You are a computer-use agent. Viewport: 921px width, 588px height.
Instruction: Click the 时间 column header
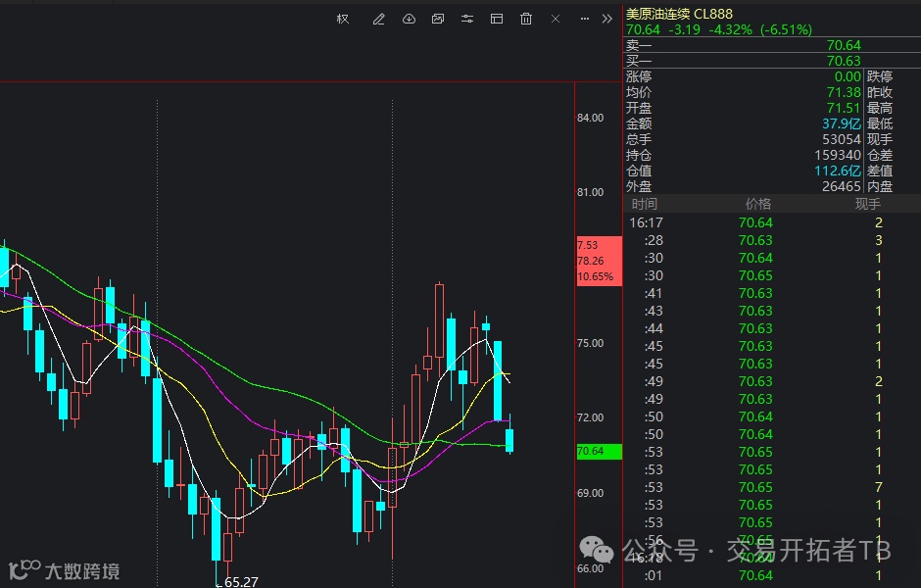coord(645,204)
